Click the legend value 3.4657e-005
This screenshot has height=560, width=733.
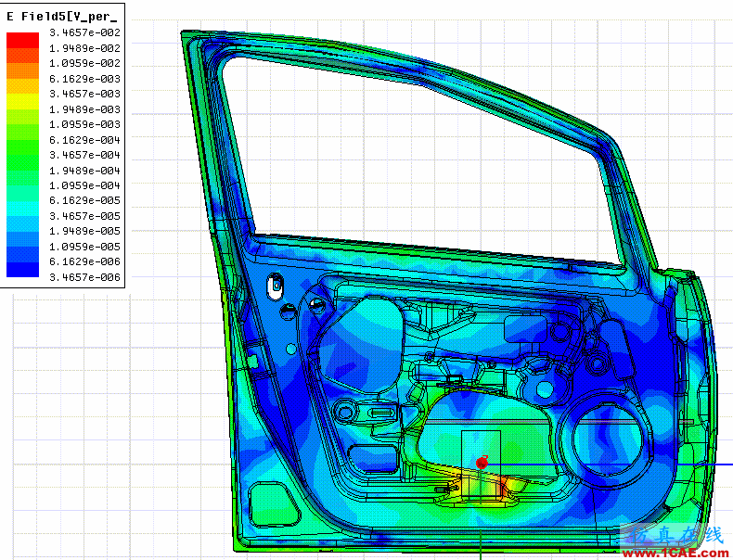pyautogui.click(x=84, y=216)
